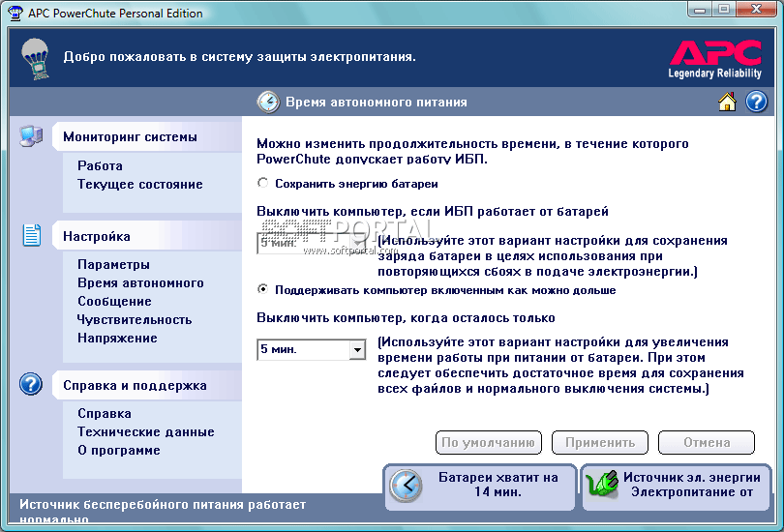Viewport: 784px width, 532px height.
Task: Open the Чувствительность page
Action: tap(135, 320)
